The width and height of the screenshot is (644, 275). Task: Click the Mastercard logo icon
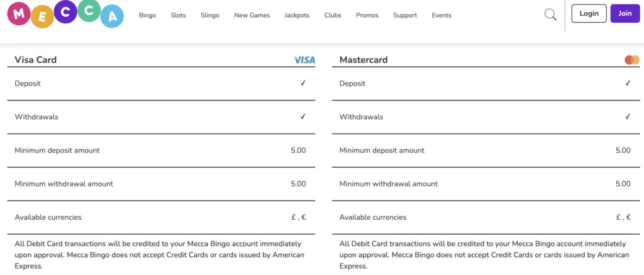[x=631, y=60]
